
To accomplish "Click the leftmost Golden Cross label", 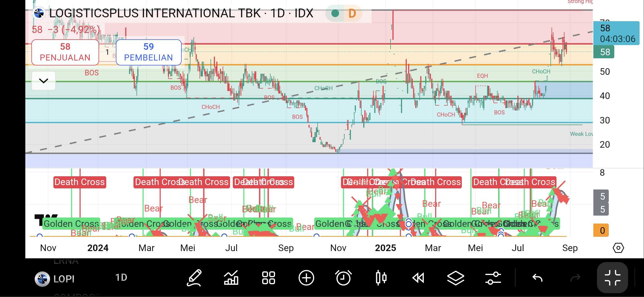I will click(71, 224).
